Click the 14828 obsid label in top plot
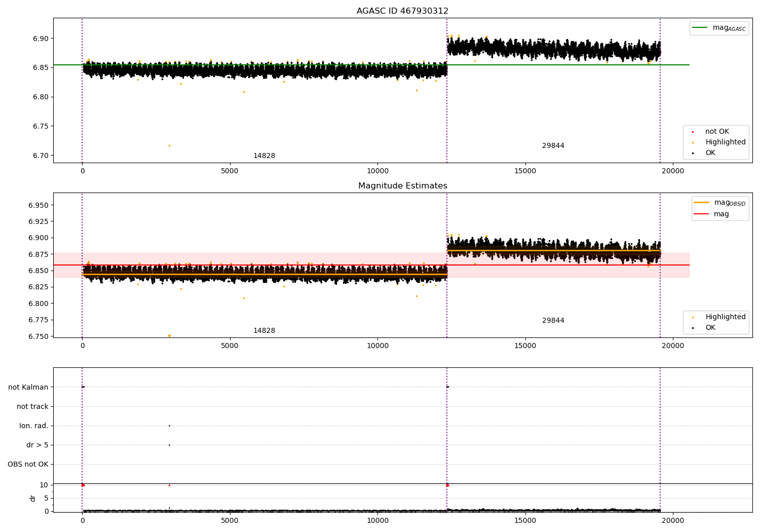This screenshot has height=532, width=760. (x=264, y=156)
